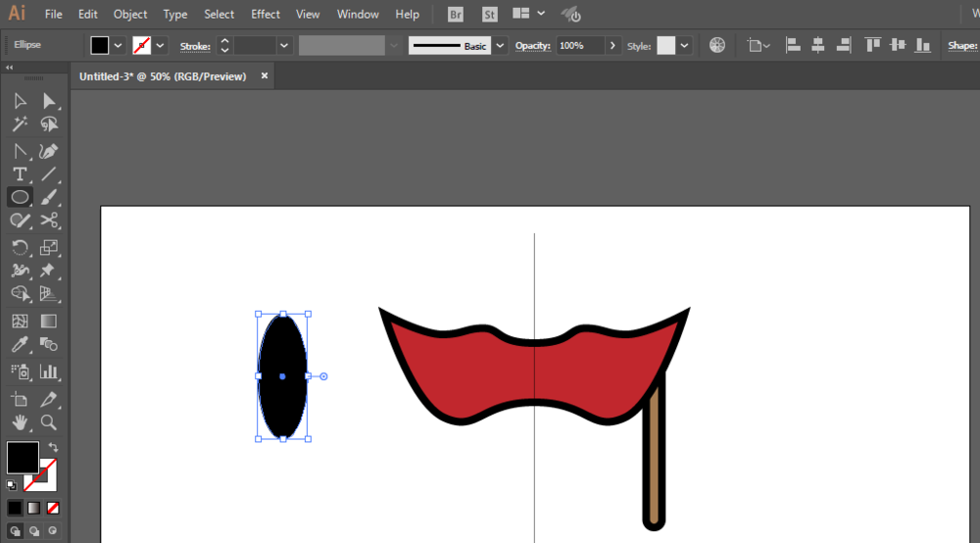Screen dimensions: 980x543
Task: Open Adobe Bridge from the Br icon
Action: (456, 15)
